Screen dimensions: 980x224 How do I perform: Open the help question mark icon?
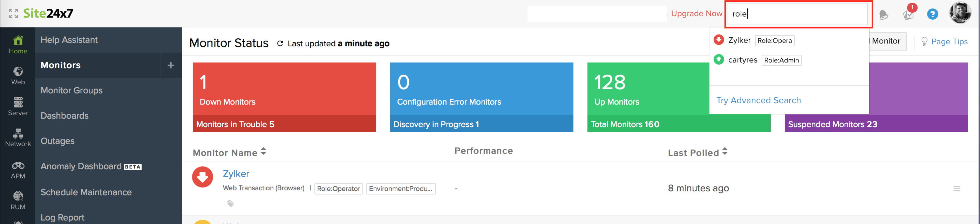[x=932, y=14]
